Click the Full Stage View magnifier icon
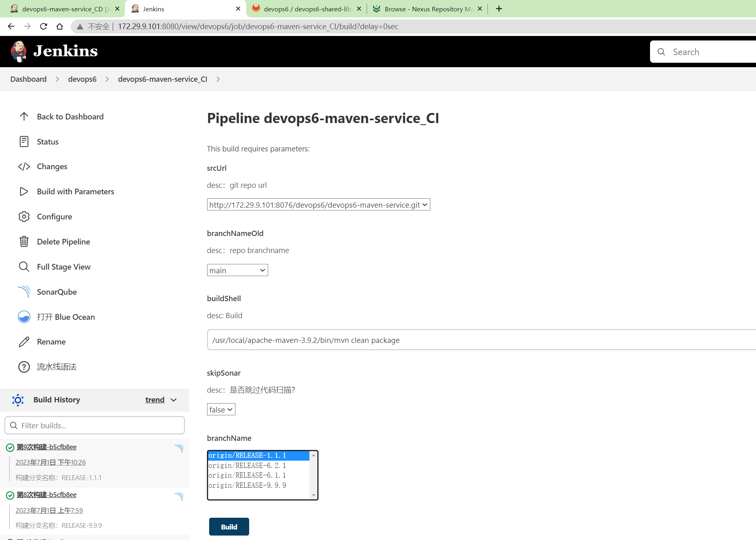 click(24, 267)
